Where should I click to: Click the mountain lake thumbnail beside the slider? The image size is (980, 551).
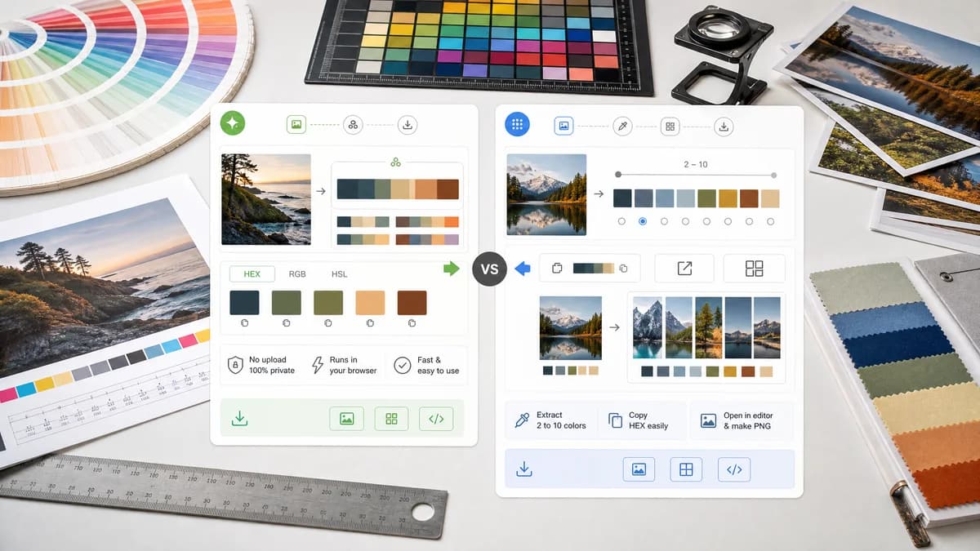(x=546, y=194)
